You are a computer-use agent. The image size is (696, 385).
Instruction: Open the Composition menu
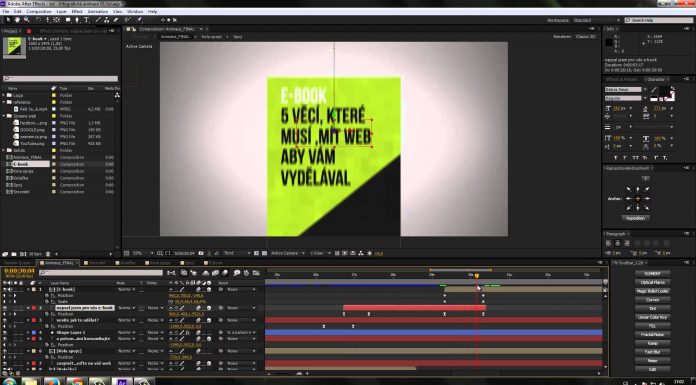click(x=39, y=12)
